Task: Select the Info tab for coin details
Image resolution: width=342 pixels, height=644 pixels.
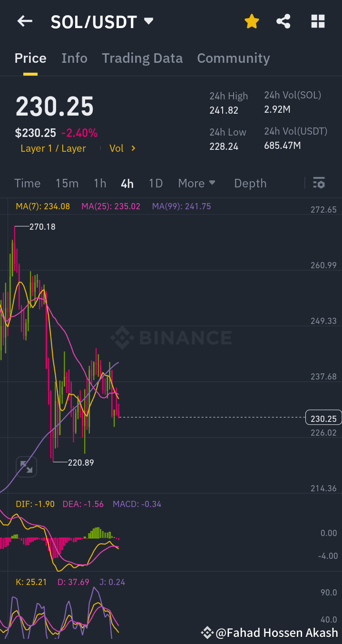Action: point(74,58)
